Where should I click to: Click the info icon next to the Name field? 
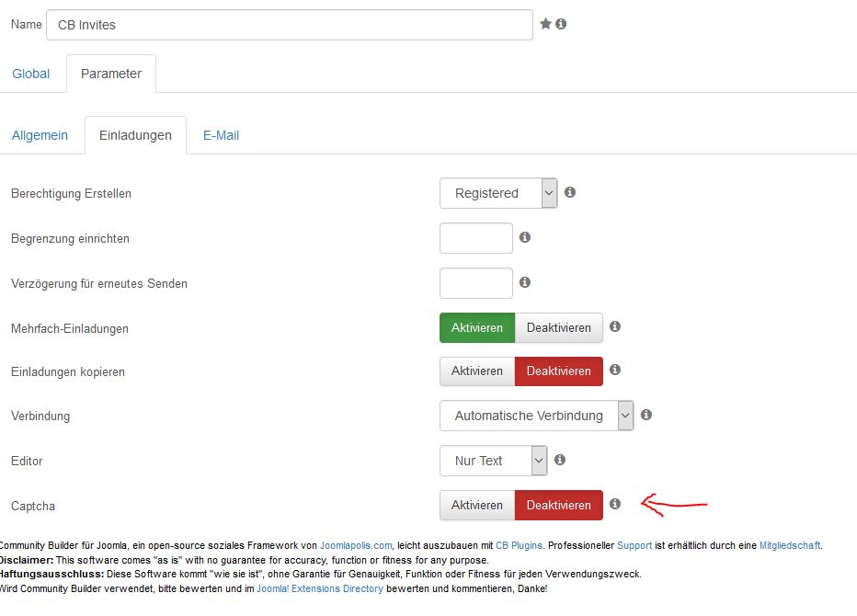tap(561, 24)
